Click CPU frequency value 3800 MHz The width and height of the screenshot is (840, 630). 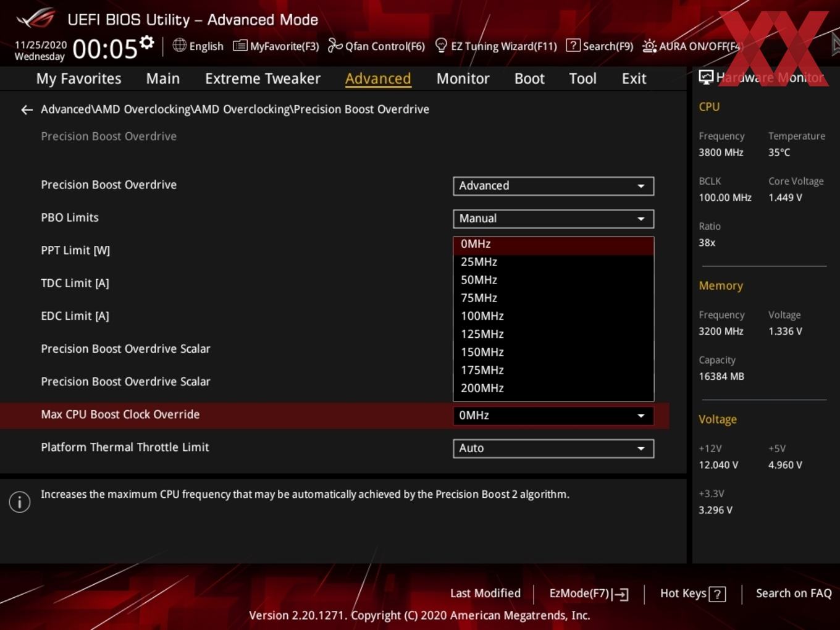coord(721,153)
